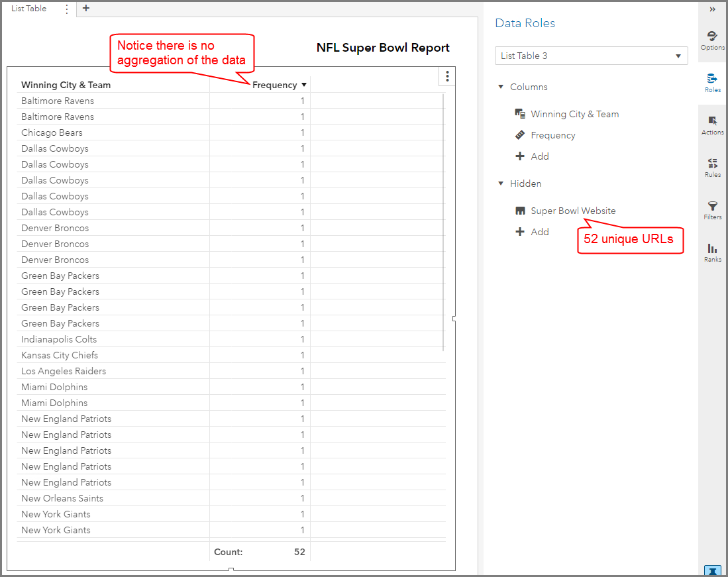This screenshot has width=728, height=577.
Task: Select the Kansas City Chiefs row
Action: [x=231, y=355]
